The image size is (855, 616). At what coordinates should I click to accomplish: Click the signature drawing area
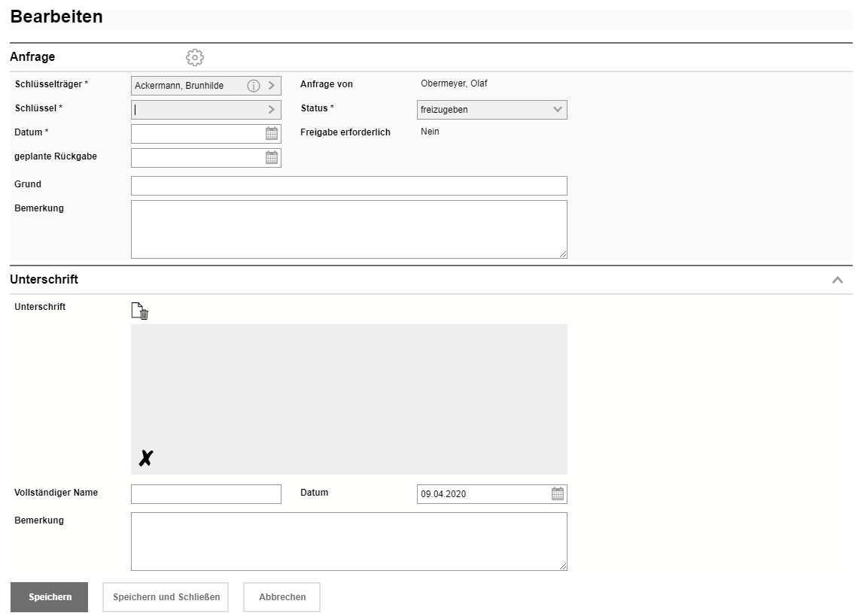pos(348,399)
